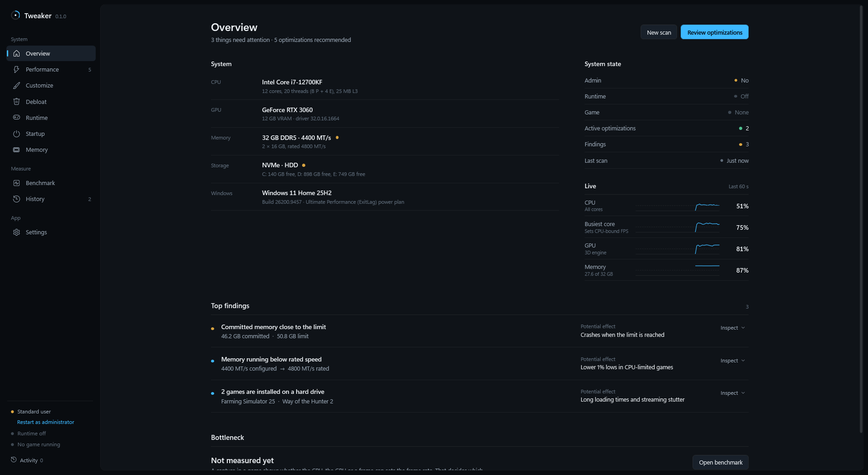Click the CPU All cores live graph
This screenshot has height=475, width=868.
(x=678, y=207)
